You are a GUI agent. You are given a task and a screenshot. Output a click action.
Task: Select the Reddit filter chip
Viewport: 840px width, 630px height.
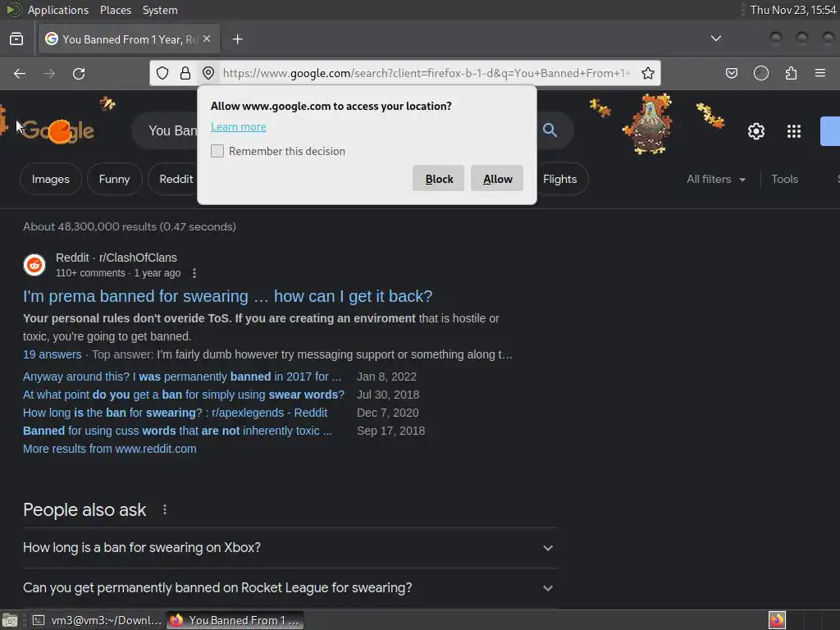click(x=176, y=179)
